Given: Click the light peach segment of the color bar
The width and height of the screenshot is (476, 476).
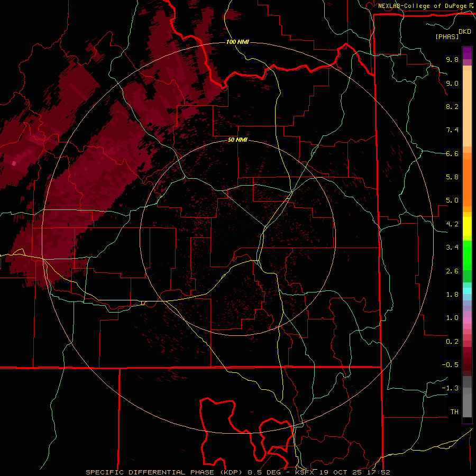Looking at the screenshot, I should pos(467,108).
